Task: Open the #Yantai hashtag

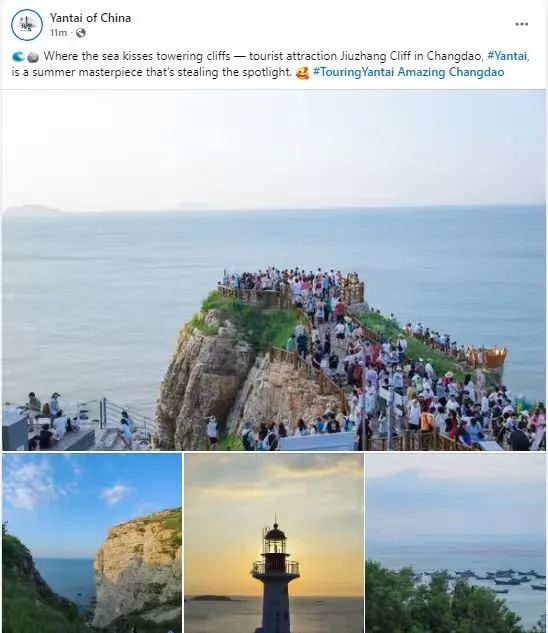Action: click(x=508, y=56)
